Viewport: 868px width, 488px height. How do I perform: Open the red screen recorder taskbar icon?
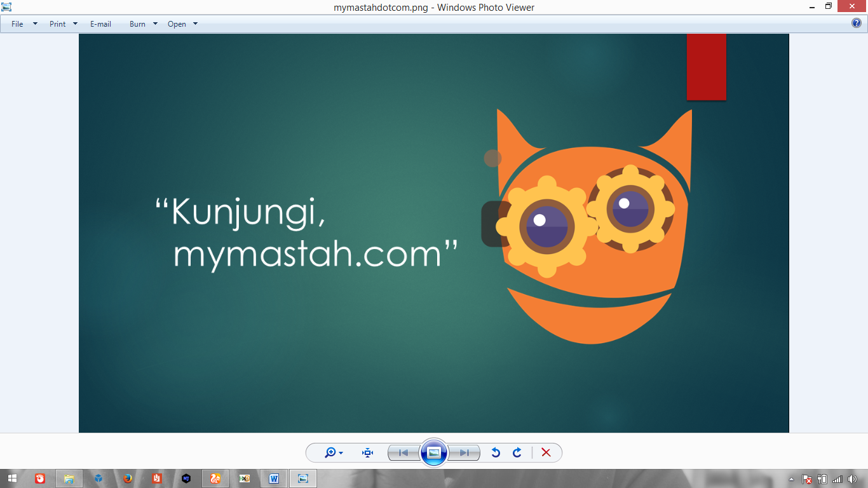40,478
